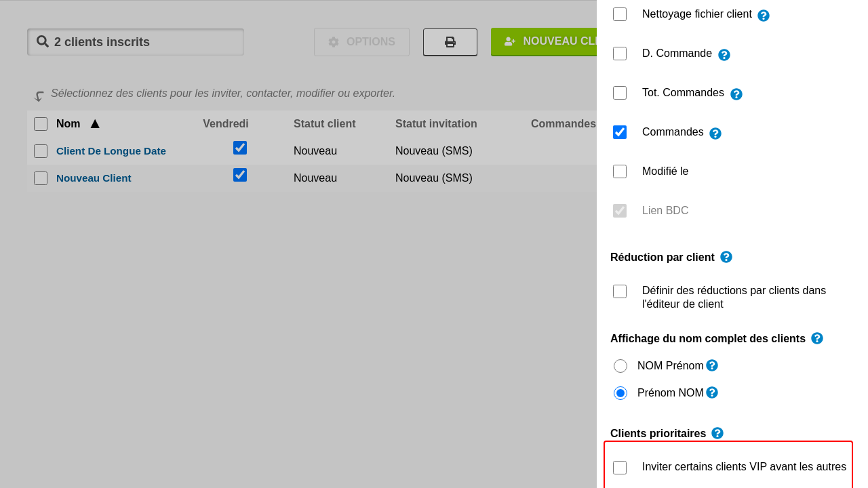This screenshot has height=488, width=868.
Task: Open the Client De Longue Date link
Action: (111, 151)
